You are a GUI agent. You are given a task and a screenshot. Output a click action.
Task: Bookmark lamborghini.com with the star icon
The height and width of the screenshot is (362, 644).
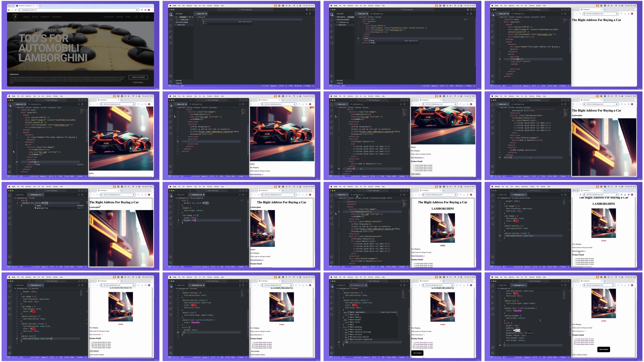coord(137,10)
